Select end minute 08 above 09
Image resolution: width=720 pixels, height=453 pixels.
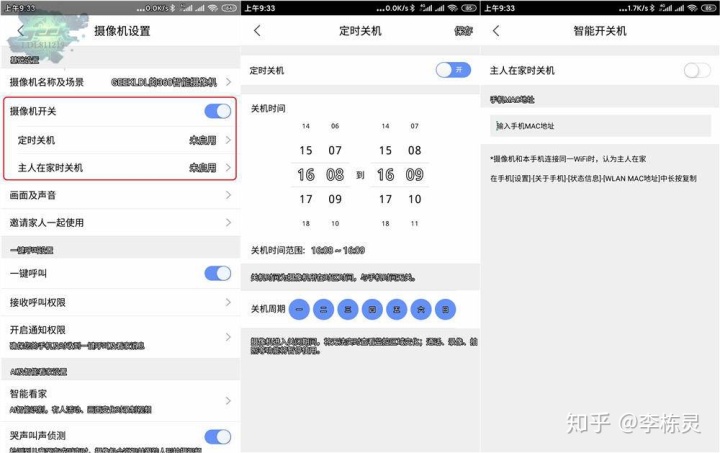[414, 151]
